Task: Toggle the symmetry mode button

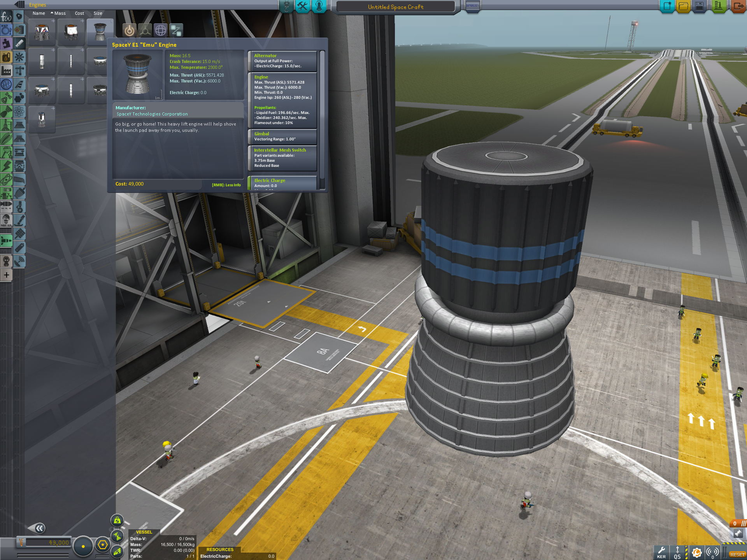Action: 83,546
